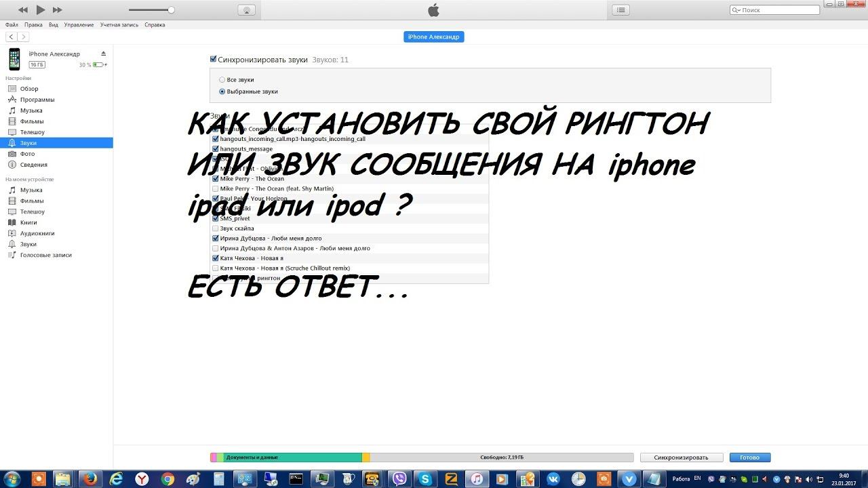Viewport: 868px width, 488px height.
Task: Click the blue Готово button
Action: pyautogui.click(x=750, y=457)
